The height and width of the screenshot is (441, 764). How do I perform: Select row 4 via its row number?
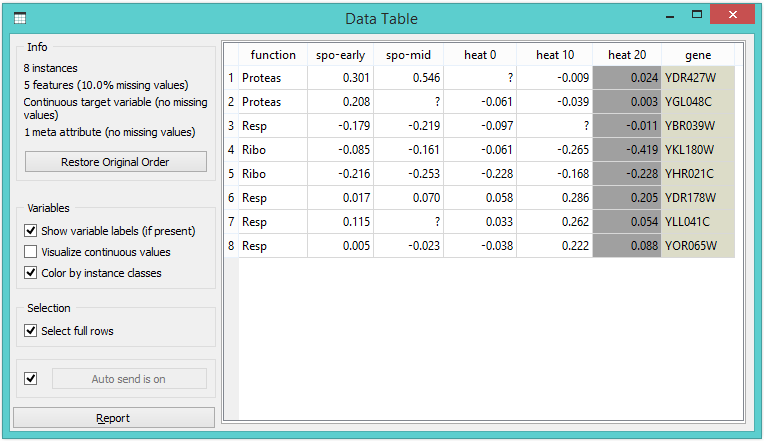[230, 150]
